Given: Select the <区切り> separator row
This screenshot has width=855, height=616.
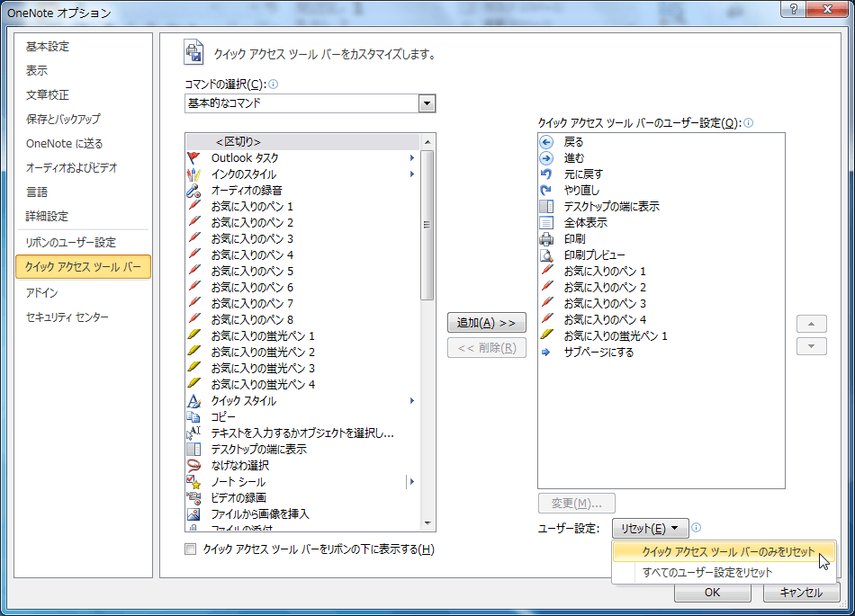Looking at the screenshot, I should click(x=302, y=142).
